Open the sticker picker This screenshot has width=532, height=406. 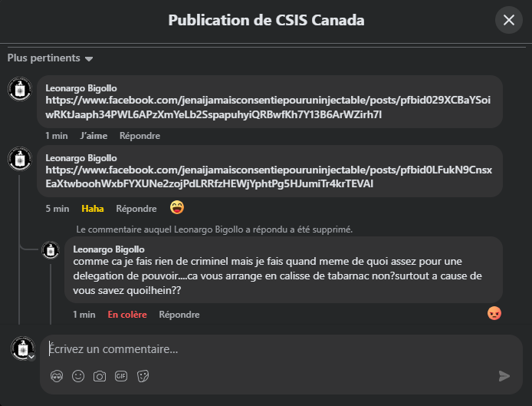tap(143, 376)
